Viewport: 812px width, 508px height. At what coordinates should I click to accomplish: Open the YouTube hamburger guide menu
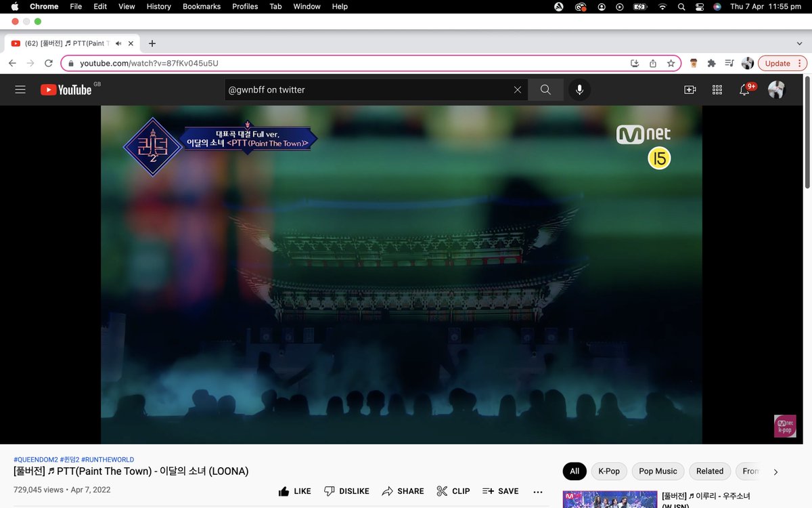pyautogui.click(x=20, y=89)
